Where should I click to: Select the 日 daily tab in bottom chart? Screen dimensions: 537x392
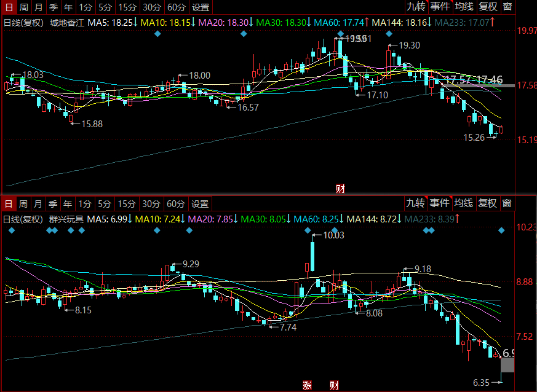(9, 204)
